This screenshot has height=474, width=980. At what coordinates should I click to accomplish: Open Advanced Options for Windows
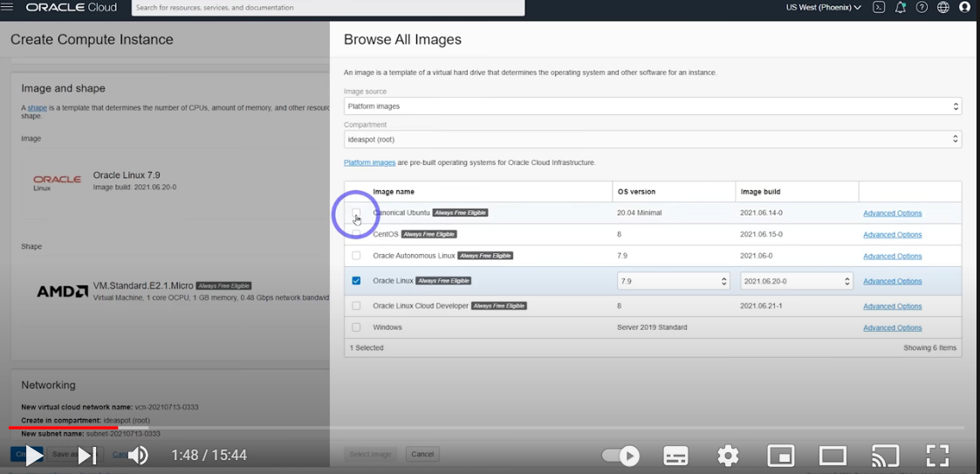pyautogui.click(x=892, y=327)
